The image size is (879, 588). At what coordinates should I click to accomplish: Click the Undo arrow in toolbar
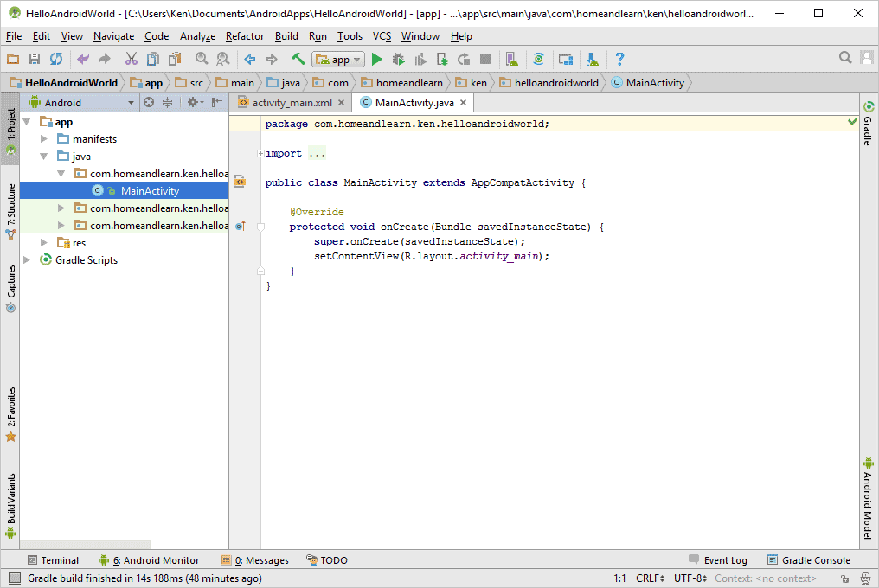pyautogui.click(x=83, y=60)
